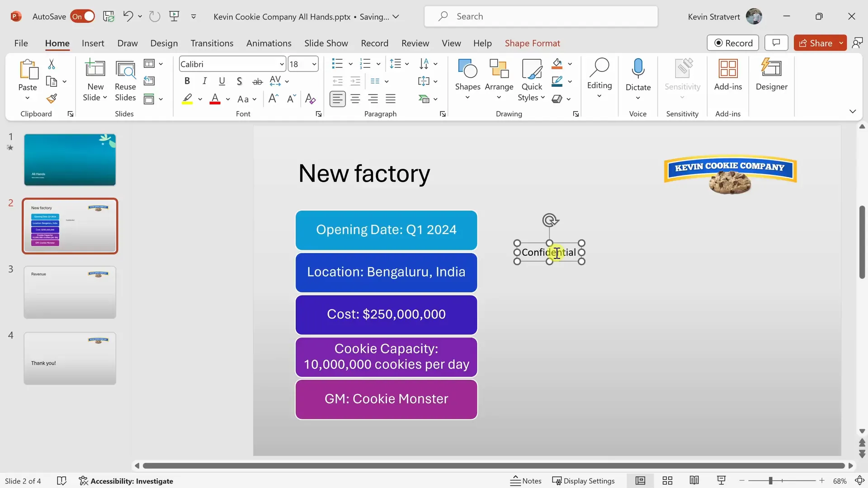
Task: Click Reuse Slides button
Action: pyautogui.click(x=125, y=80)
